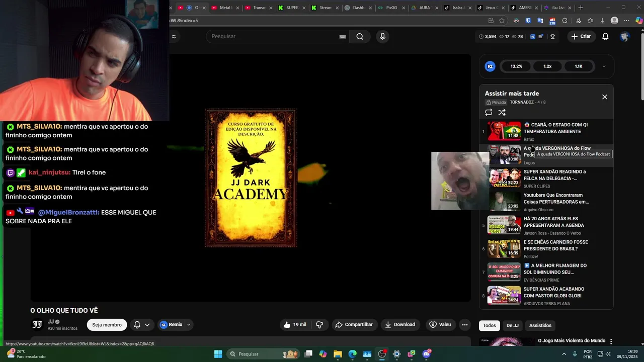Click the Compartilhar button
This screenshot has height=362, width=644.
(354, 325)
